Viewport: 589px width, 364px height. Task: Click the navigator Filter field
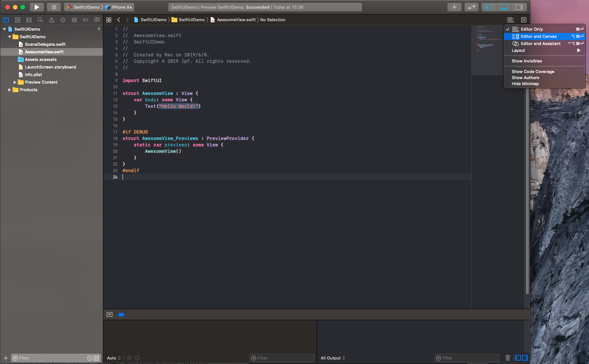49,358
